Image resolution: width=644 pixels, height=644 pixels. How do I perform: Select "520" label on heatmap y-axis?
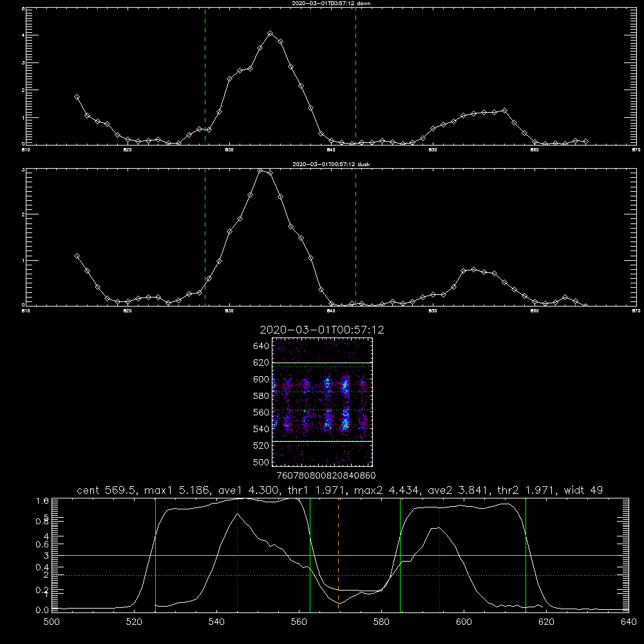coord(261,446)
